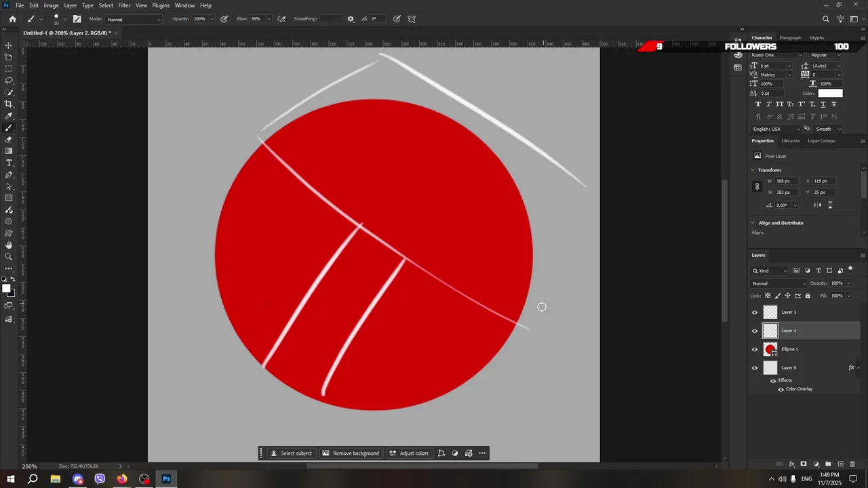Screen dimensions: 868x488
Task: Open the Select menu
Action: tap(106, 5)
